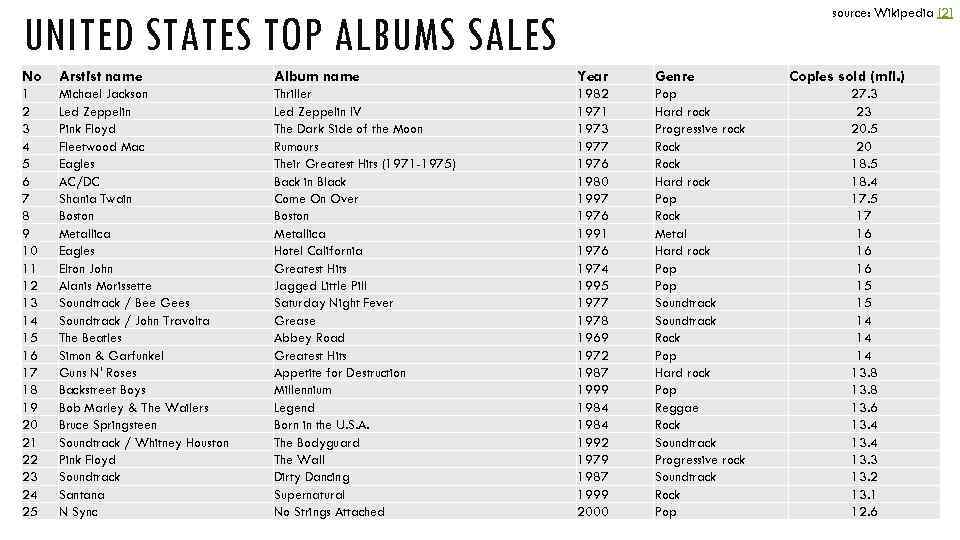The image size is (960, 540).
Task: Select the 'Thriller' album cell
Action: (x=293, y=94)
